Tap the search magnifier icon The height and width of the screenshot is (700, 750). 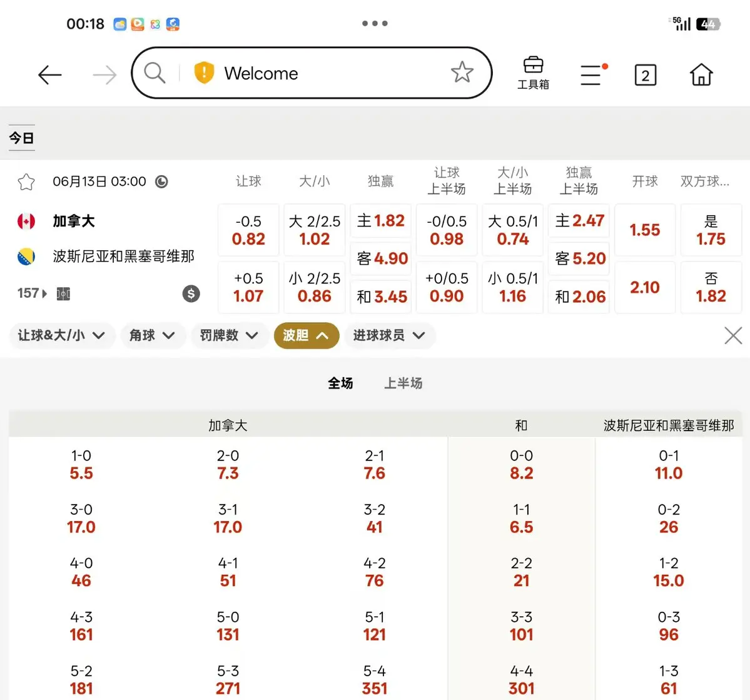point(155,73)
